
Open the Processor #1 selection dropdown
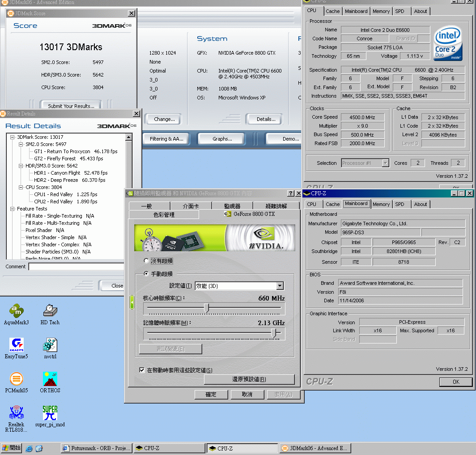[385, 163]
